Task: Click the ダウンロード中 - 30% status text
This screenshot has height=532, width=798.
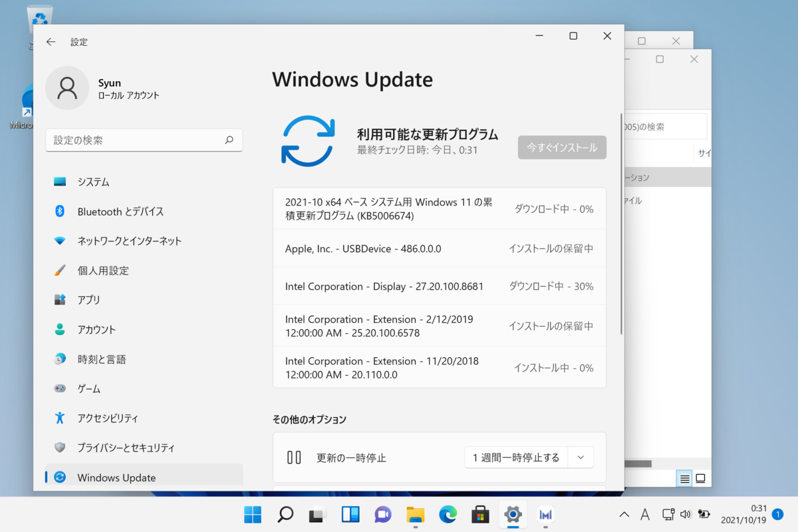Action: (551, 287)
